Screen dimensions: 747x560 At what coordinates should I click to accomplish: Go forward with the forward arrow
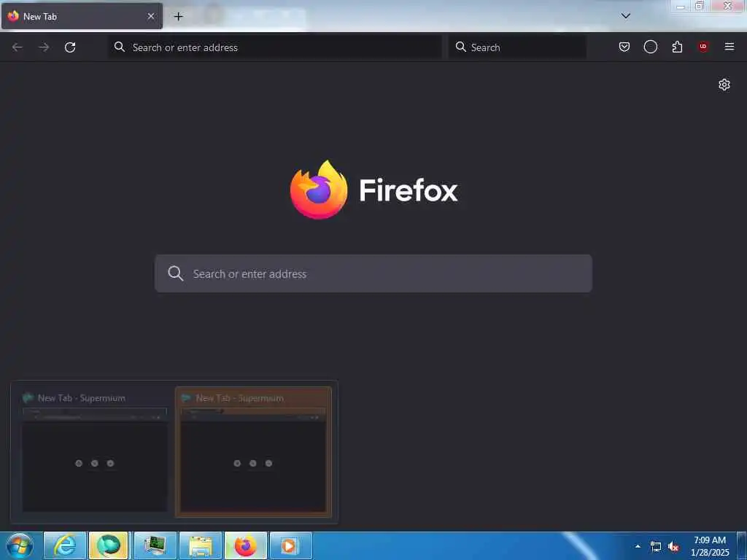pos(44,47)
